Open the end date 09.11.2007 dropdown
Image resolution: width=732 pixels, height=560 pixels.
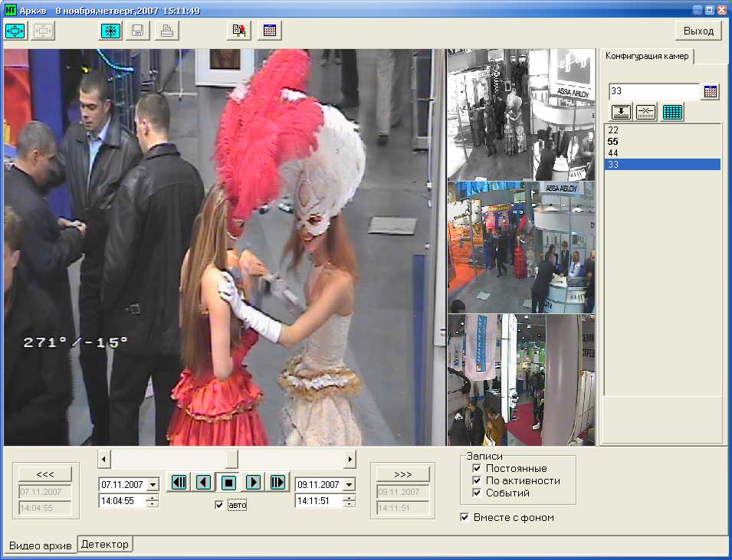tap(349, 485)
